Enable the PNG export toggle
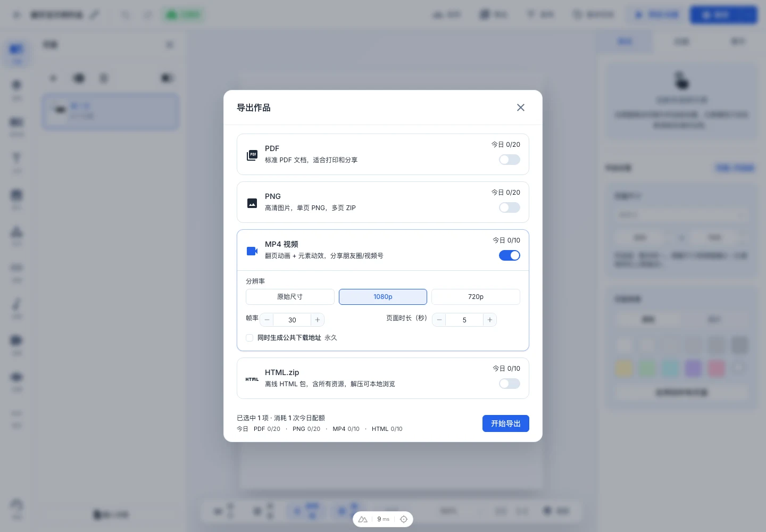This screenshot has width=766, height=532. coord(510,207)
